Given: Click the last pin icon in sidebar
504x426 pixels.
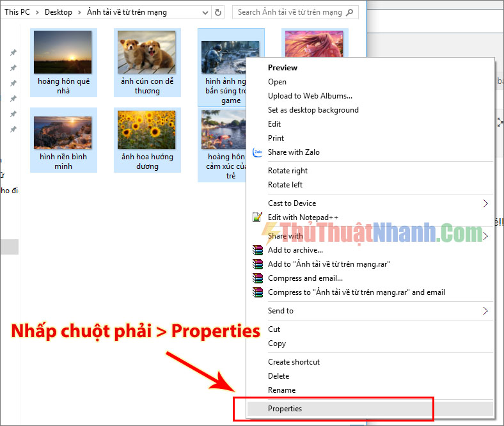Looking at the screenshot, I should [13, 129].
